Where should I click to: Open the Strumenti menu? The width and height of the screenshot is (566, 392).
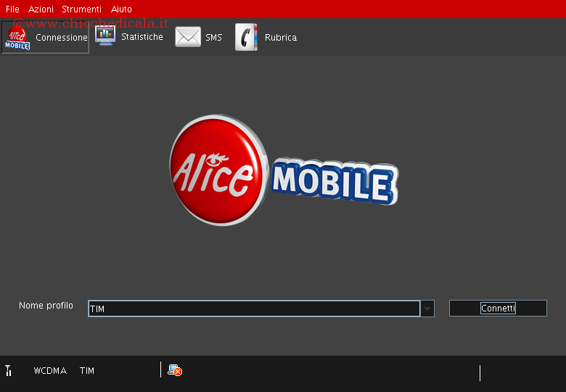[x=81, y=9]
